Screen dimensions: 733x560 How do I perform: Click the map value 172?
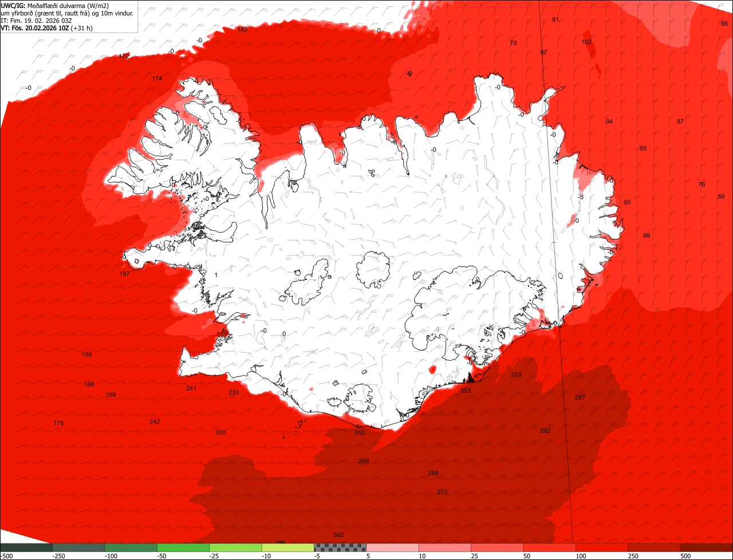[x=124, y=56]
